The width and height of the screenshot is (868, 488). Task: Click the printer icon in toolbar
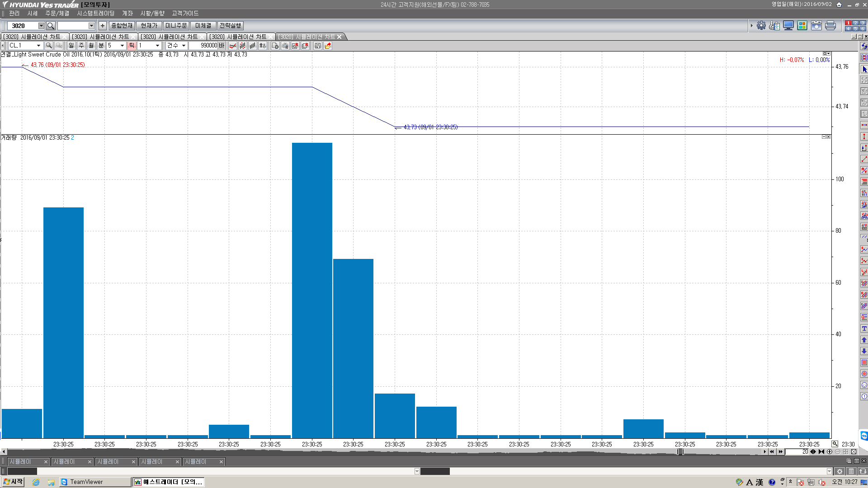pos(830,26)
